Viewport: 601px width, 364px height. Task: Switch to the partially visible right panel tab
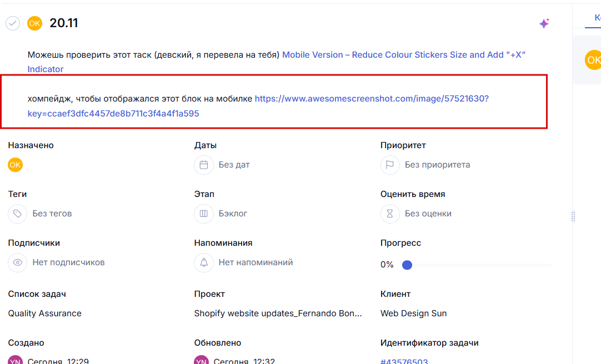click(x=595, y=18)
